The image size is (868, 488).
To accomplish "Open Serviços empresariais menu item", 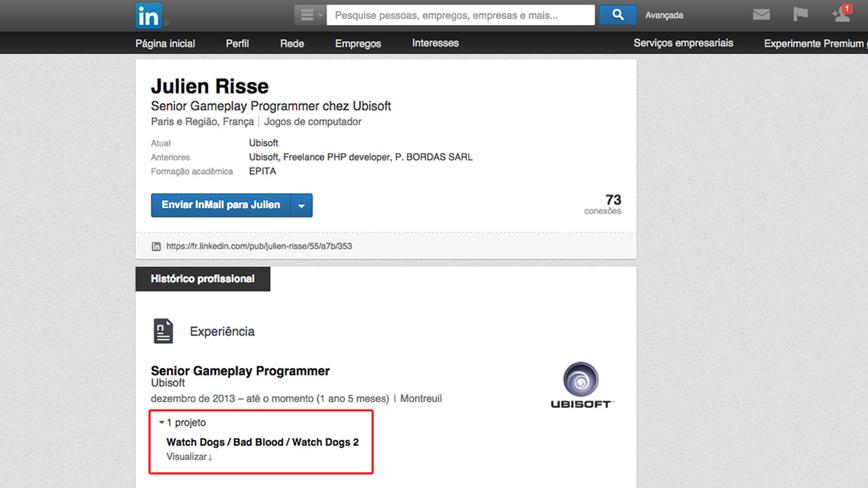I will (684, 43).
